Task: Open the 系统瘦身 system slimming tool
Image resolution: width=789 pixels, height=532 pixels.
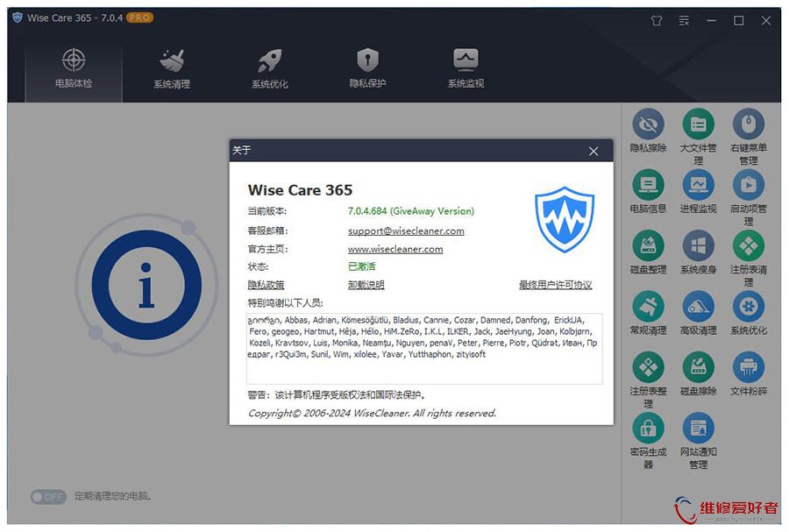Action: coord(699,252)
